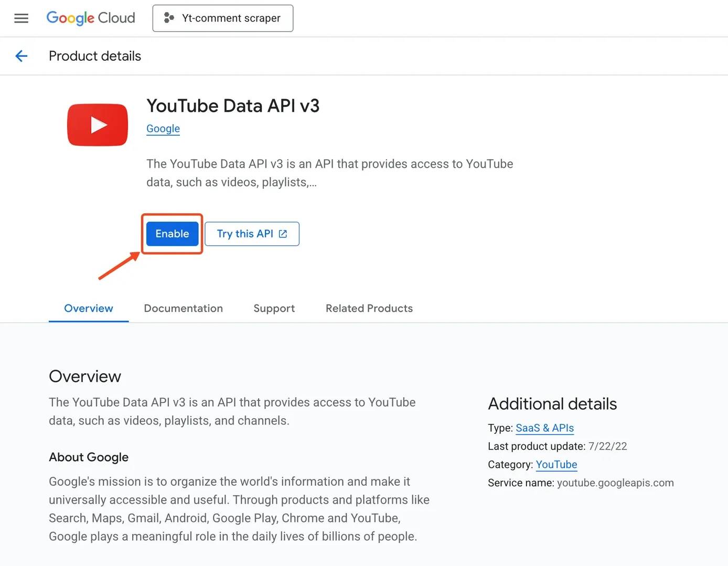Image resolution: width=728 pixels, height=566 pixels.
Task: Click the YouTube Data API v3 title
Action: (x=233, y=106)
